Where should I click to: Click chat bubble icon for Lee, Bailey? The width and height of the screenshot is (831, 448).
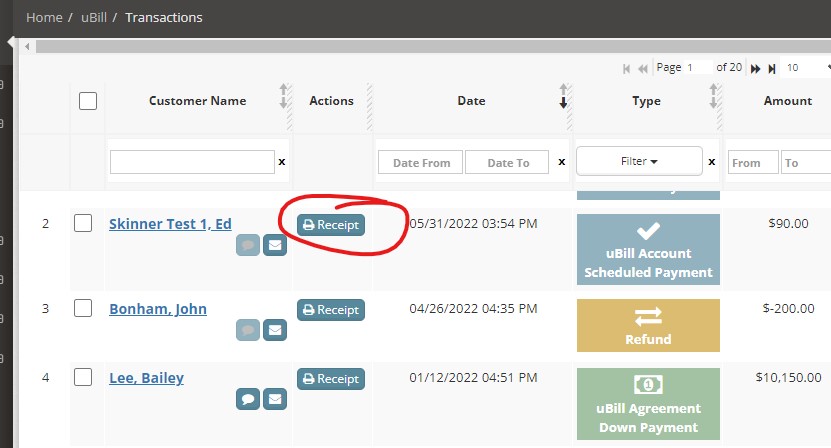pos(248,399)
